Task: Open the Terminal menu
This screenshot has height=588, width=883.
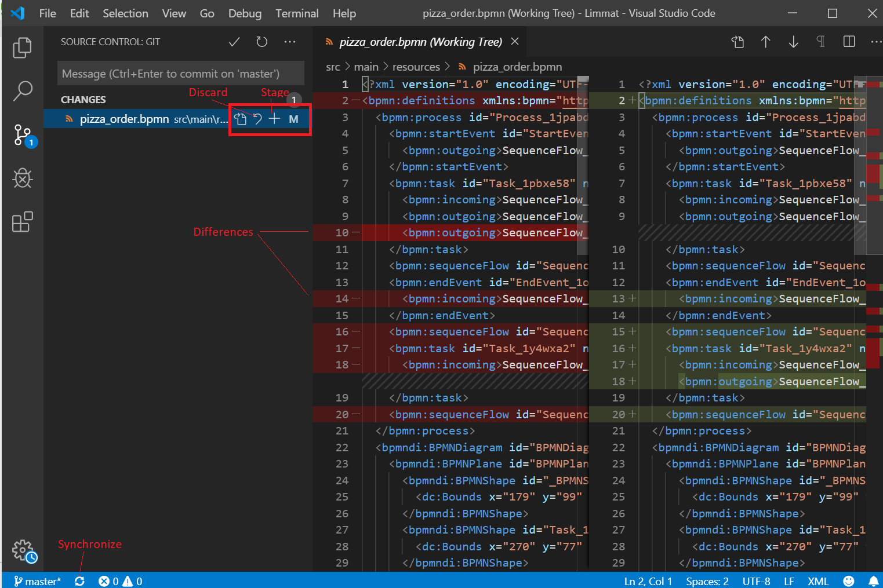Action: pos(297,13)
